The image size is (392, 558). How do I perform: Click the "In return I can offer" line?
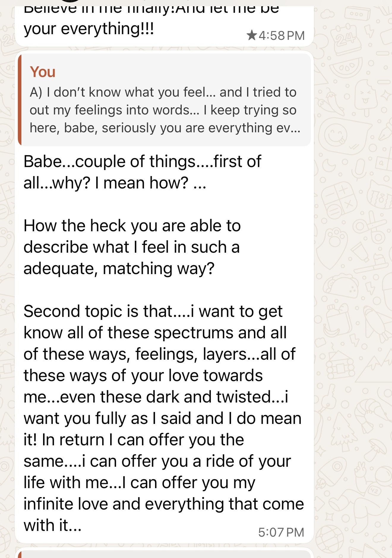pyautogui.click(x=134, y=440)
